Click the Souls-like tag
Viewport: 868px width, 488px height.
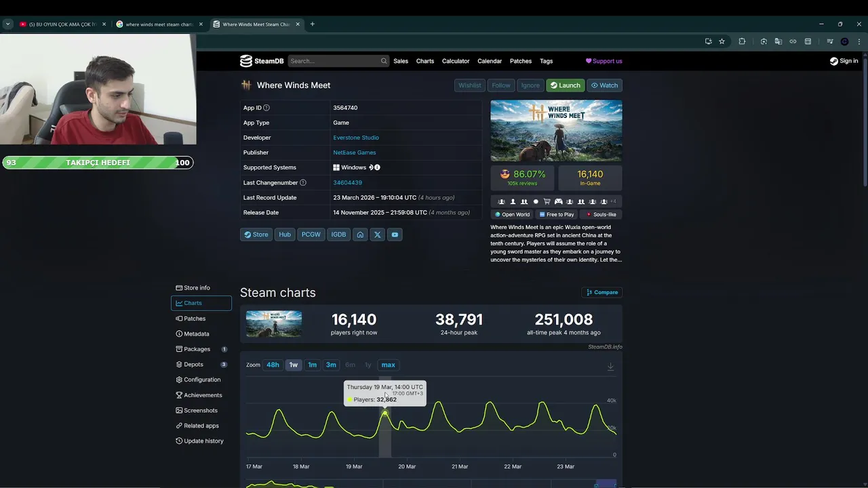pos(601,214)
